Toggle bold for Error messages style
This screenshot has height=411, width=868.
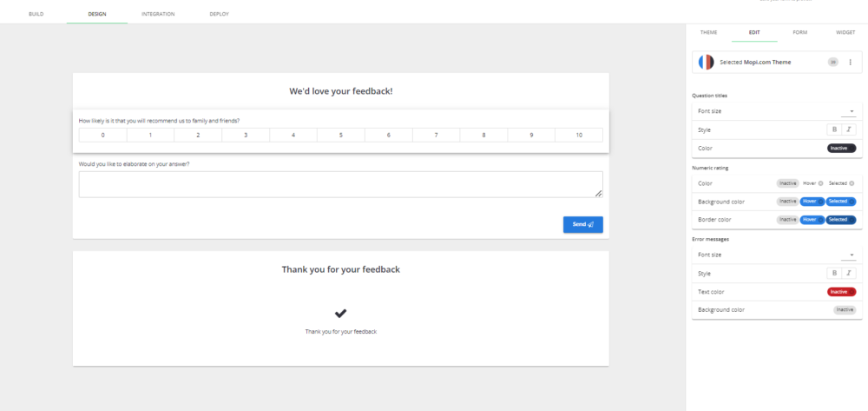coord(834,273)
